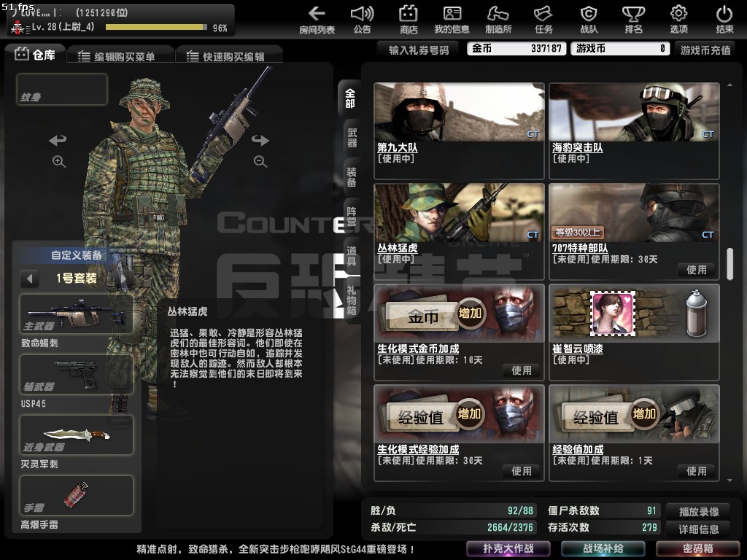
Task: Select the 全部 category tab
Action: click(x=350, y=98)
